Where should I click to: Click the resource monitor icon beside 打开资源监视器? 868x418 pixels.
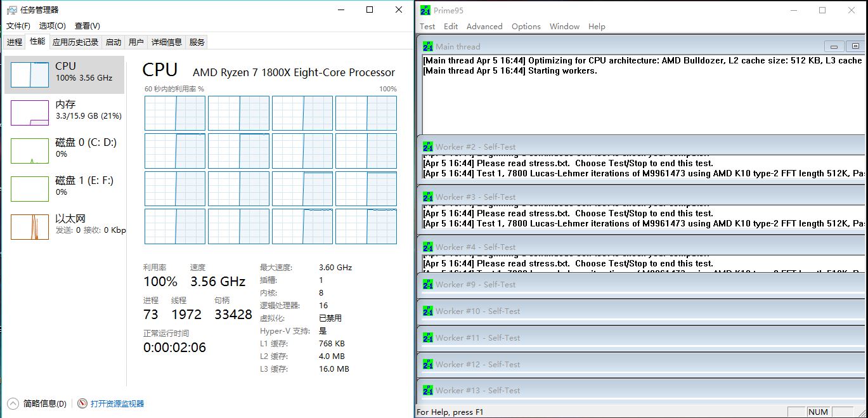(82, 403)
